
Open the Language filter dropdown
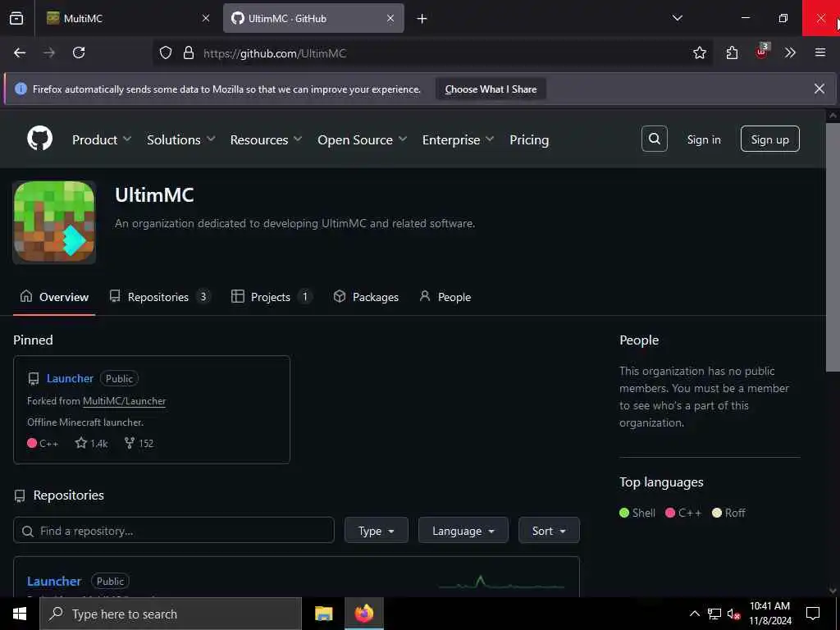463,531
